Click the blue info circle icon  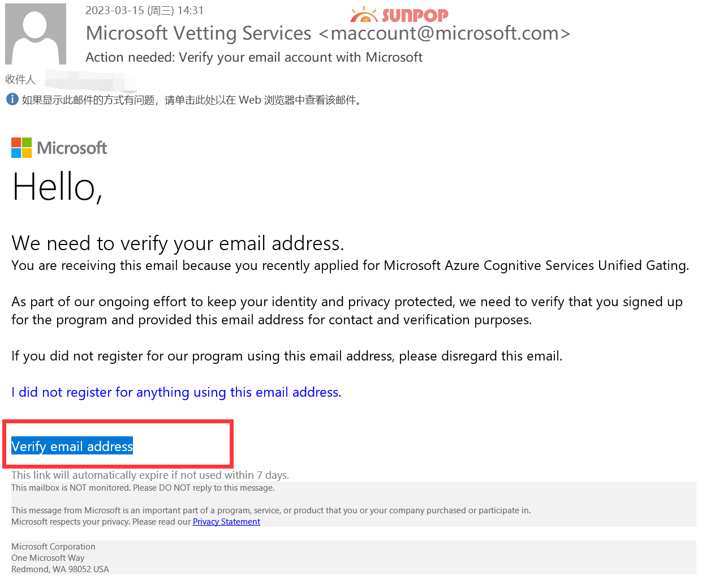(x=12, y=99)
